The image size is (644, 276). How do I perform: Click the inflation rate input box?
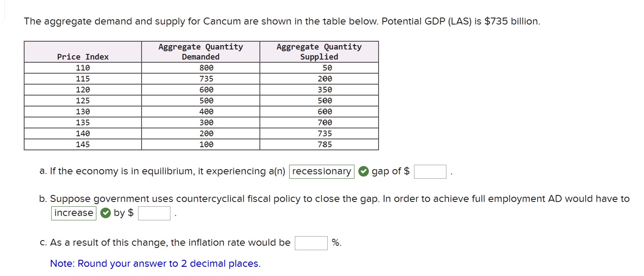(x=311, y=243)
